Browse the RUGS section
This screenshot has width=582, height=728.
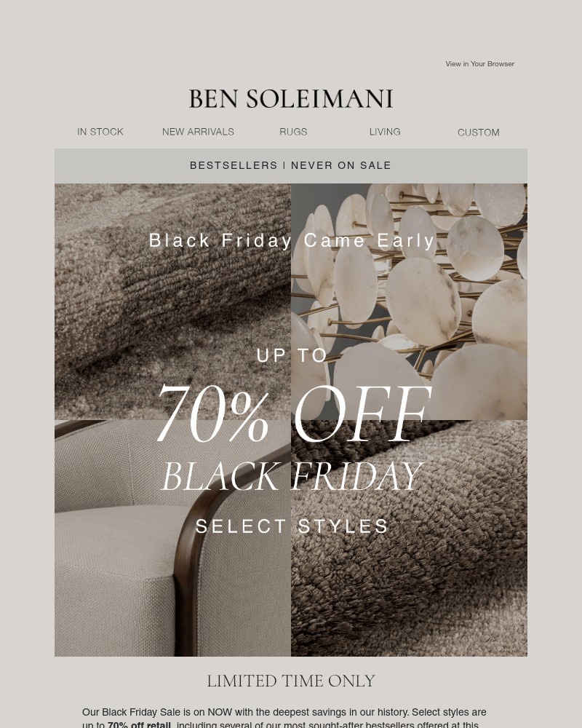click(x=293, y=132)
